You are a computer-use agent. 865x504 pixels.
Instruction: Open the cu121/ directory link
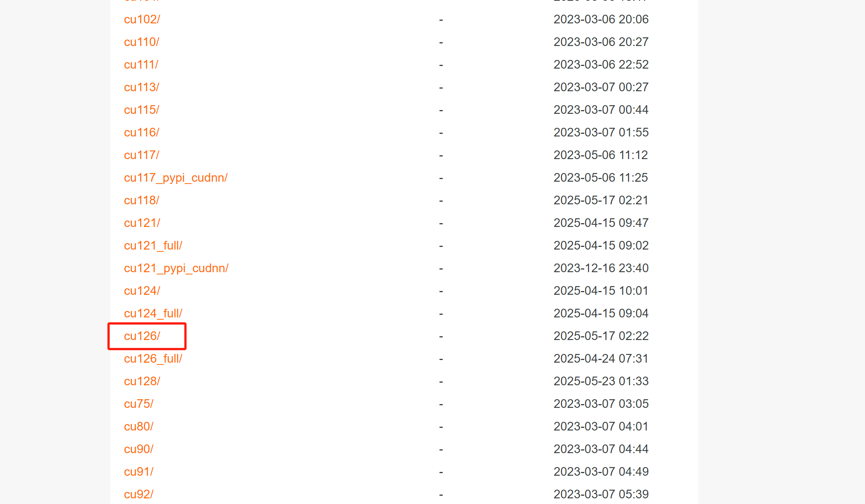coord(142,223)
